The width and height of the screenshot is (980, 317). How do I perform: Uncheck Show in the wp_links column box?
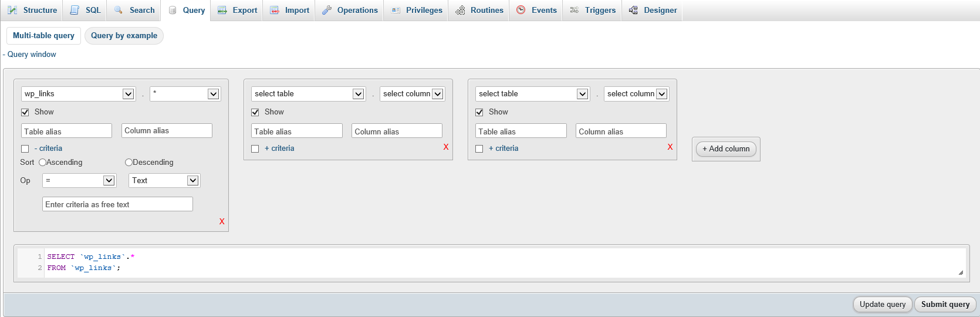point(25,112)
